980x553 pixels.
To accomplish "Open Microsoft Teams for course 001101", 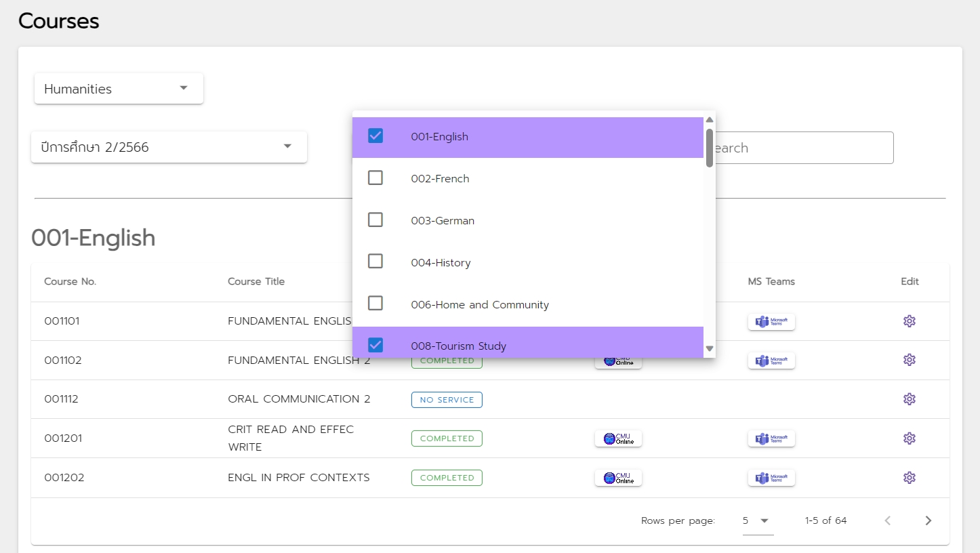I will [771, 321].
